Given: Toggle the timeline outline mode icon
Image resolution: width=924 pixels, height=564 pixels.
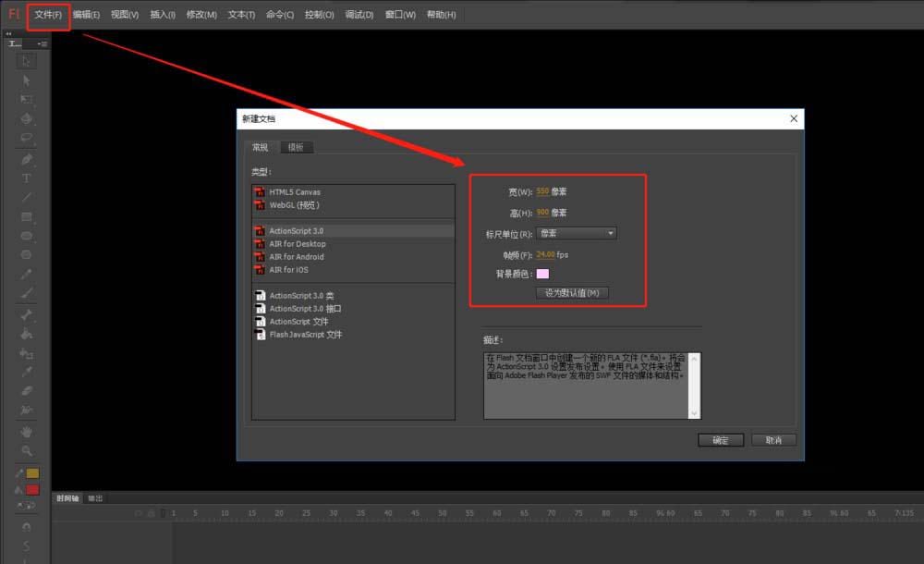Looking at the screenshot, I should click(163, 513).
